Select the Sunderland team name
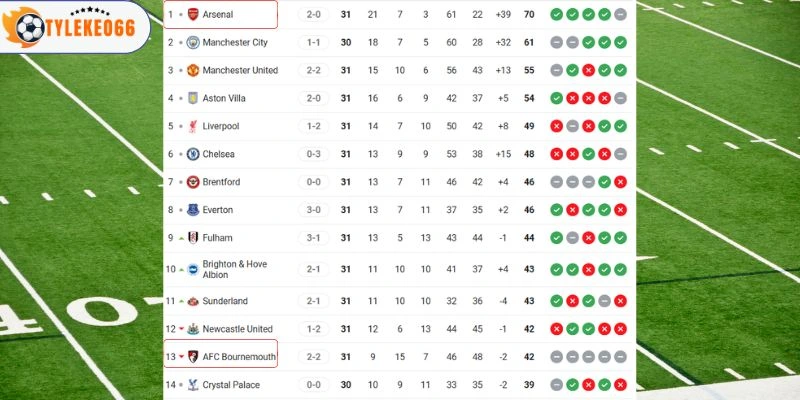 pos(225,301)
